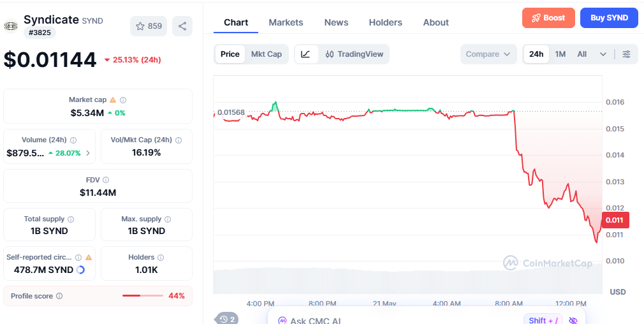Image resolution: width=644 pixels, height=324 pixels.
Task: Open the Vol/Mkt Cap (24h) info icon
Action: coord(179,140)
